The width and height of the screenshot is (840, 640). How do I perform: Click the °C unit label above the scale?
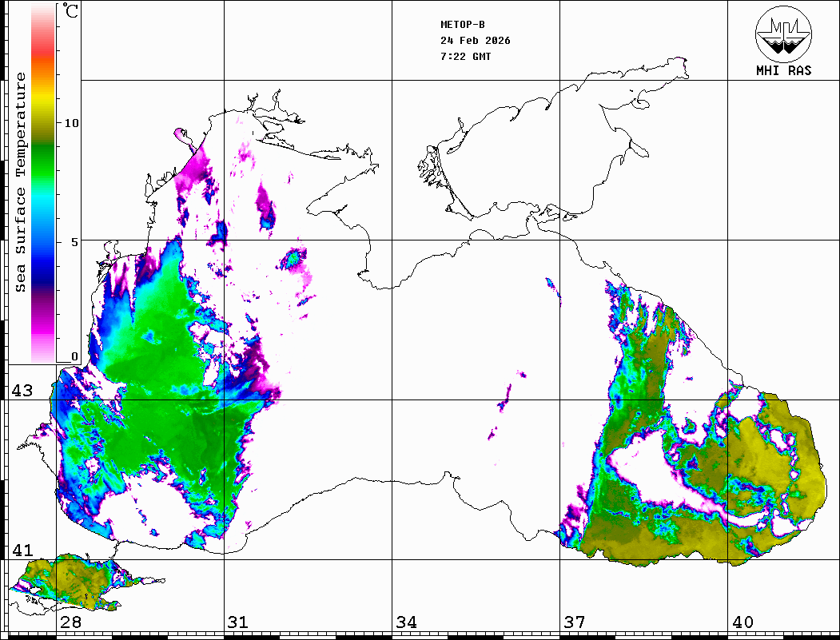[x=71, y=12]
